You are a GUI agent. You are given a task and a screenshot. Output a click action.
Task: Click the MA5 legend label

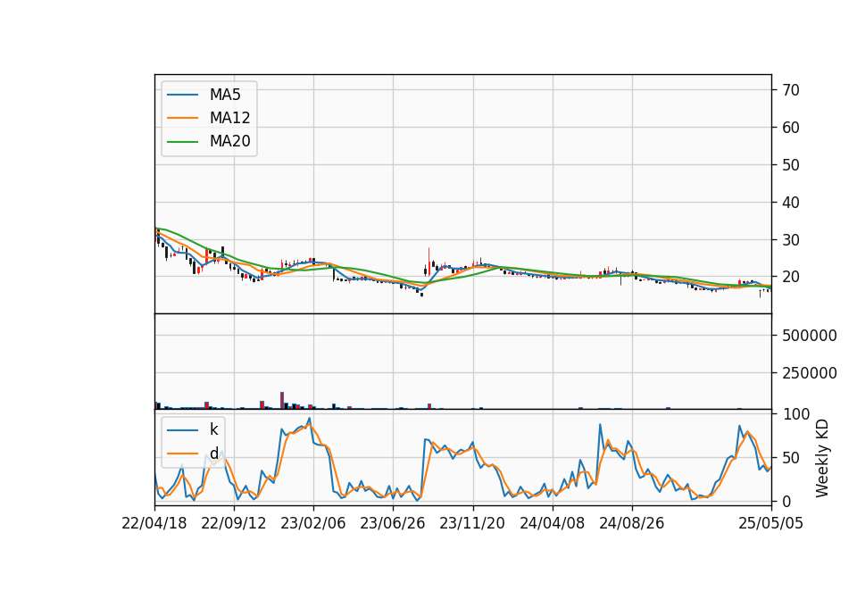point(225,95)
